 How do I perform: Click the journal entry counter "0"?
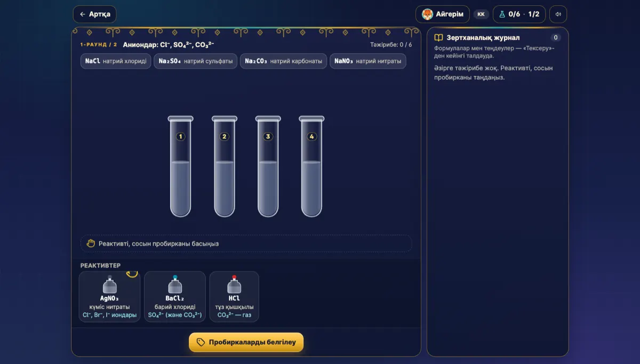point(556,38)
